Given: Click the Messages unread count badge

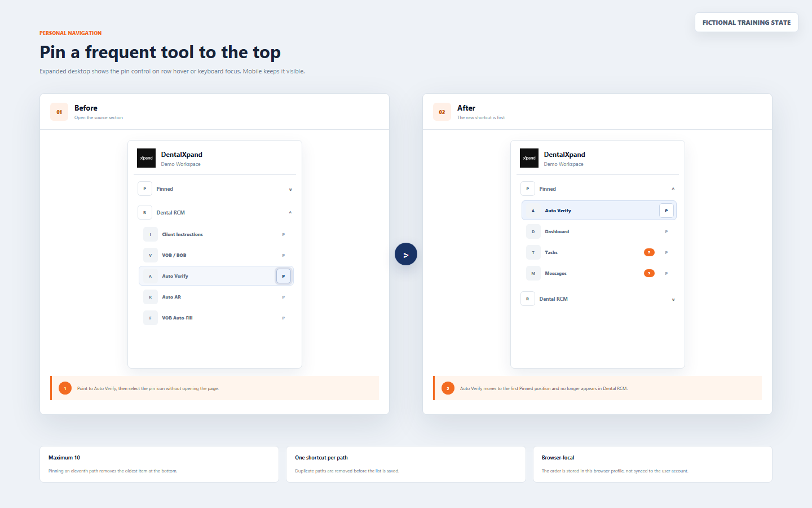Looking at the screenshot, I should click(x=649, y=273).
